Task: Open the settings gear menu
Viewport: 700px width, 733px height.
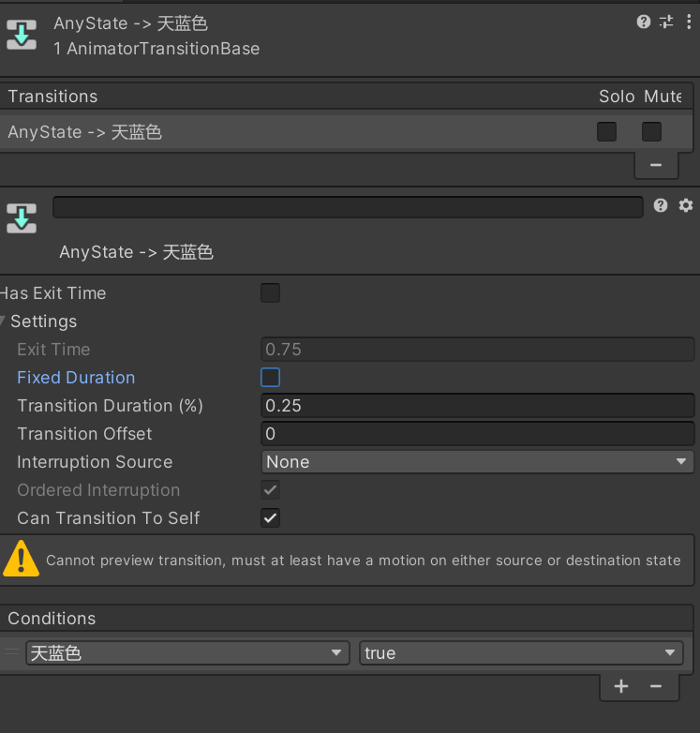Action: (685, 205)
